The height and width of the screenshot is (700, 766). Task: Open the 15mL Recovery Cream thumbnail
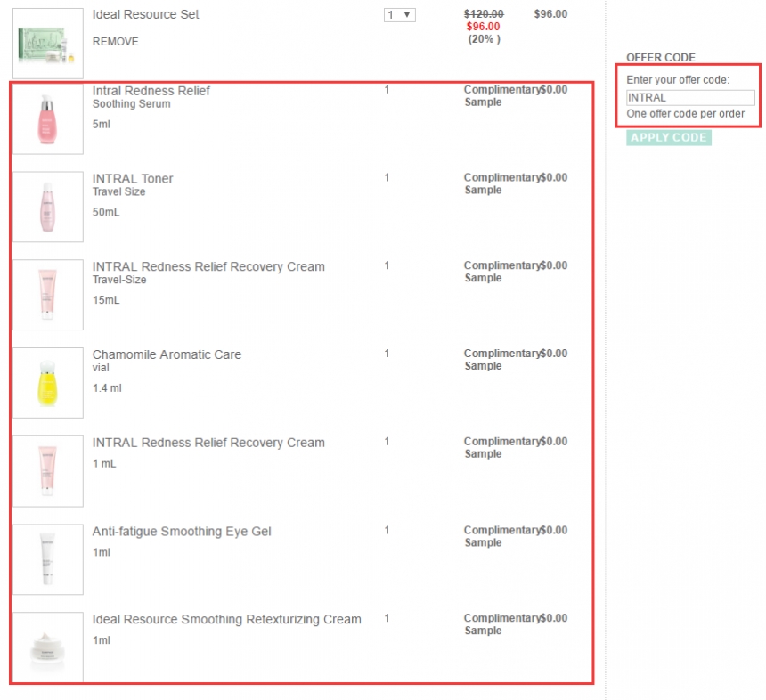48,295
